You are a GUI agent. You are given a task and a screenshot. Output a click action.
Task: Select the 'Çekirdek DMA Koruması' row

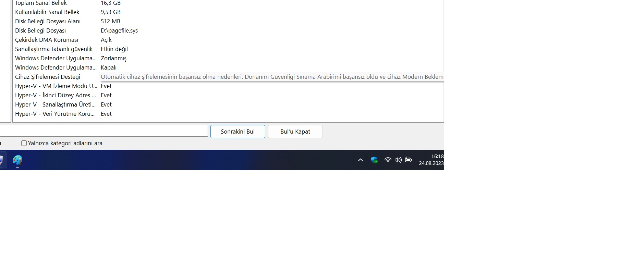tap(228, 40)
